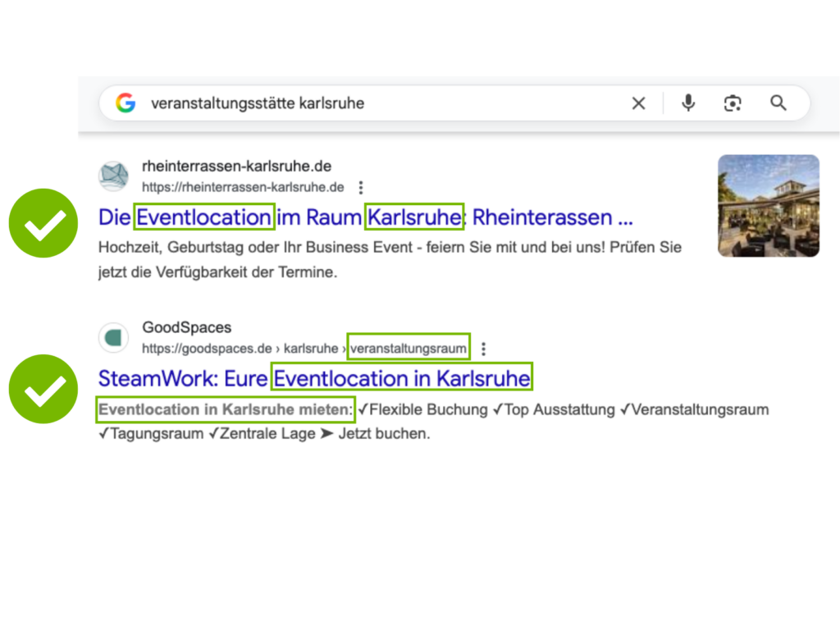Image resolution: width=840 pixels, height=630 pixels.
Task: Open 'Die Eventlocation im Raum Karlsruhe' result
Action: coord(365,217)
